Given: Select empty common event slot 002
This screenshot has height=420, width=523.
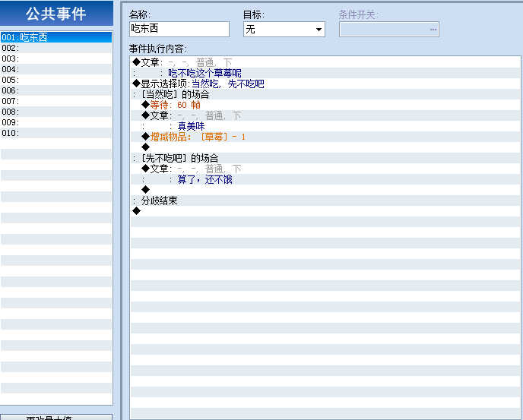Looking at the screenshot, I should coord(56,48).
